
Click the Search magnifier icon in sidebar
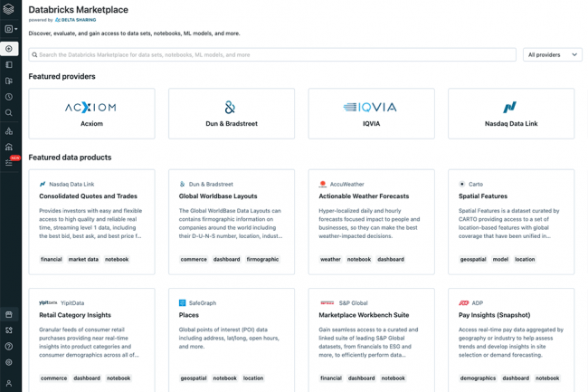click(9, 113)
